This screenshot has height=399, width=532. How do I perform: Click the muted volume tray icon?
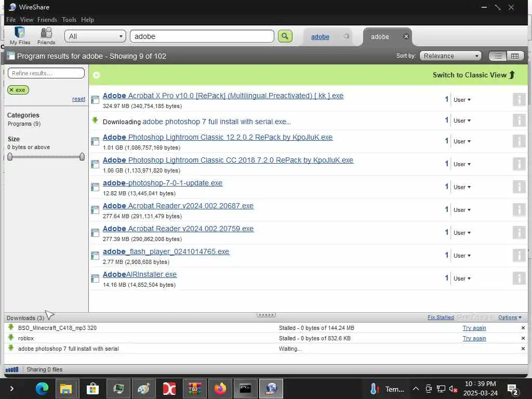[453, 389]
